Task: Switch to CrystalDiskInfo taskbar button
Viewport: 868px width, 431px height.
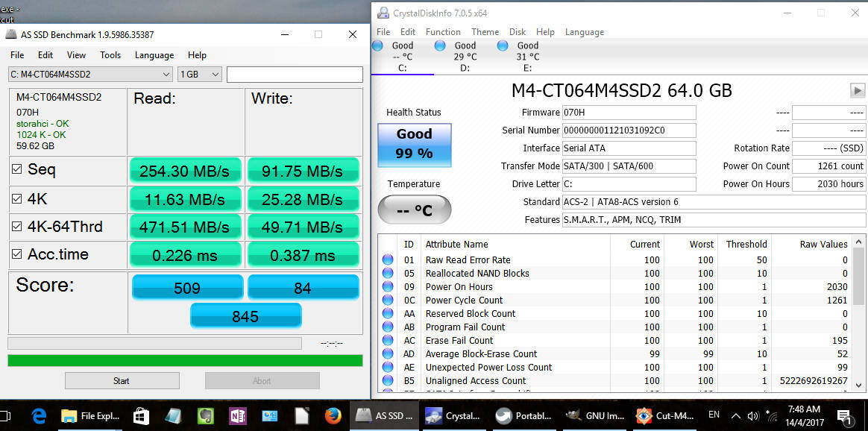Action: click(453, 415)
